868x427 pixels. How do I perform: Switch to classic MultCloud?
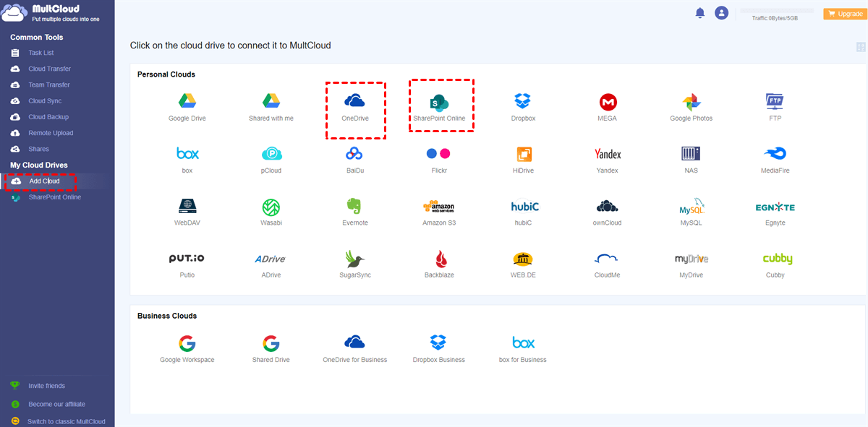point(66,421)
